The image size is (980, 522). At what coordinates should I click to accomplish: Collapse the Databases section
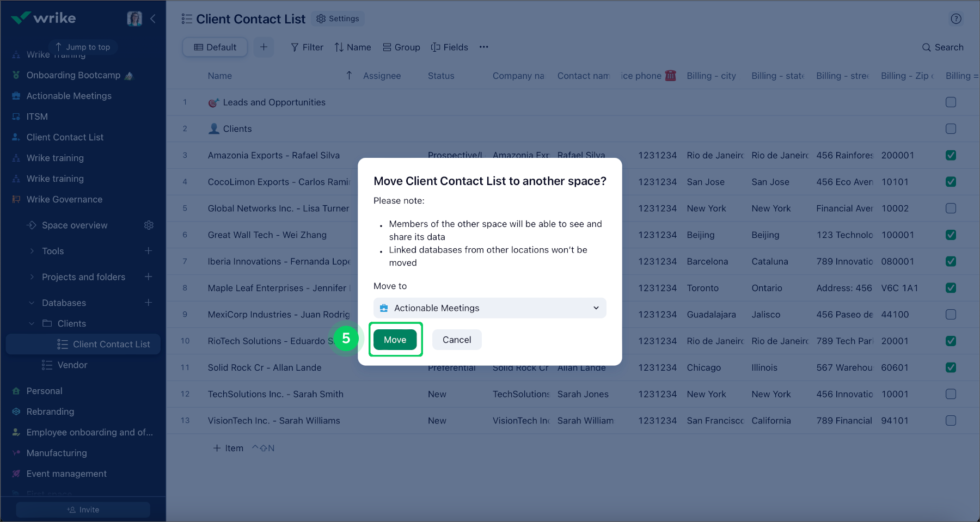coord(31,303)
